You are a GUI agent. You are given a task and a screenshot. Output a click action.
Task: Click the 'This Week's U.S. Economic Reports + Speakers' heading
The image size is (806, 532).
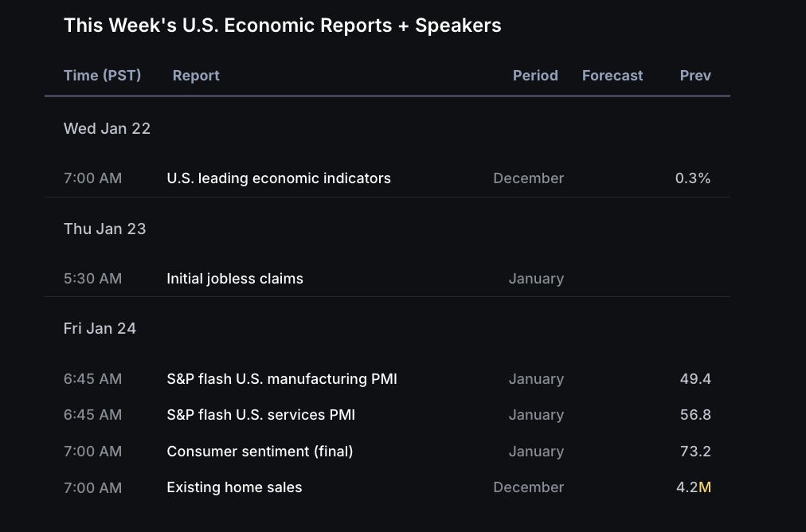coord(282,25)
